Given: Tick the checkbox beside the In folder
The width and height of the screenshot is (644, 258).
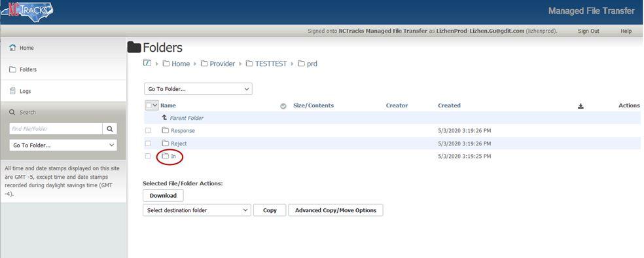Looking at the screenshot, I should [x=148, y=156].
